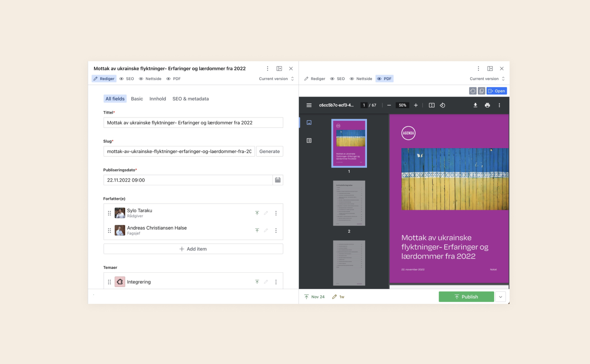Open Current version dropdown in left pane

277,79
